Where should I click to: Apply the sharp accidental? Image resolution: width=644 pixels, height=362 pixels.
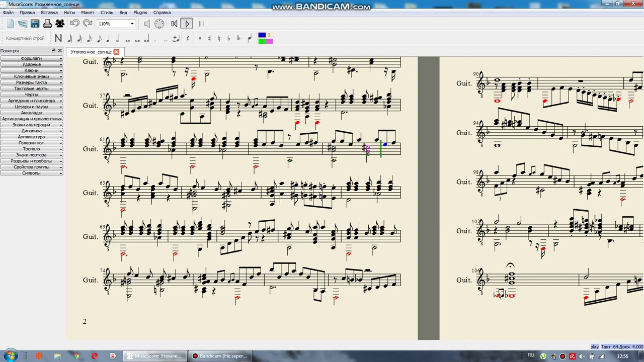209,38
